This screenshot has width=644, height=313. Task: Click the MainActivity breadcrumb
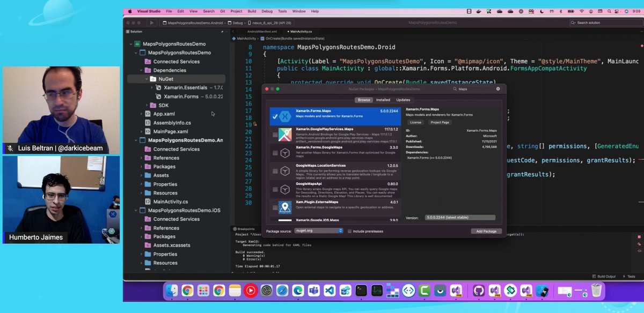246,39
